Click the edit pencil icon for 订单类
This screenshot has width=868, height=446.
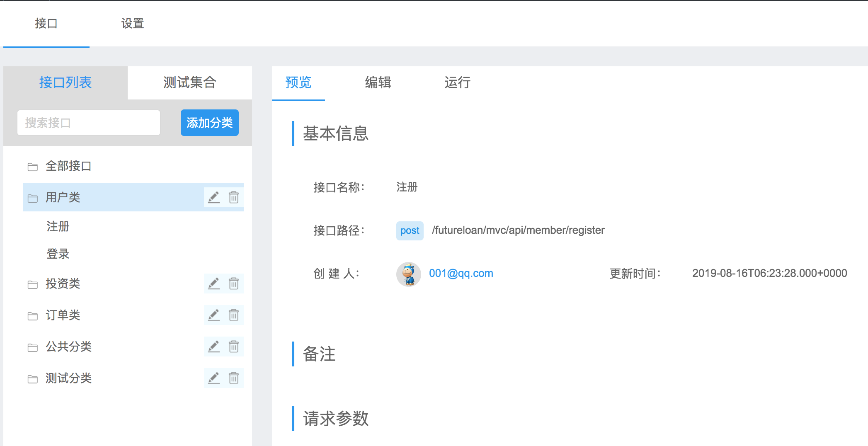coord(213,315)
